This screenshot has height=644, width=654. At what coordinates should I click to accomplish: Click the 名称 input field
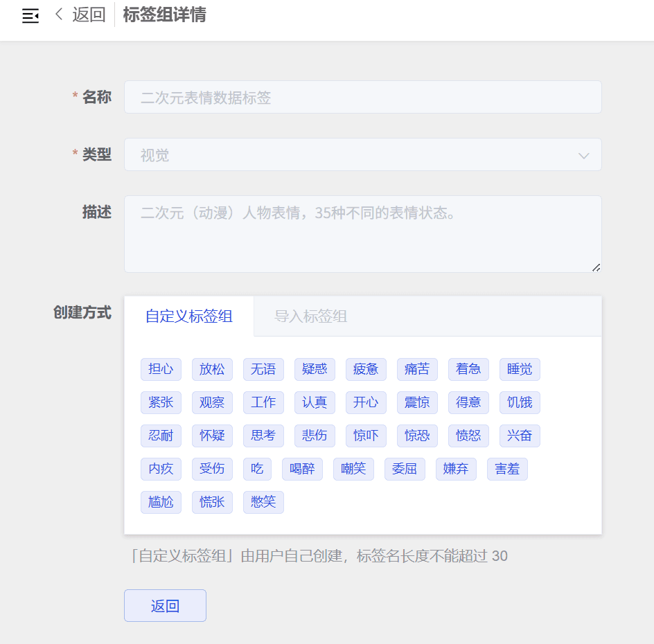[362, 98]
